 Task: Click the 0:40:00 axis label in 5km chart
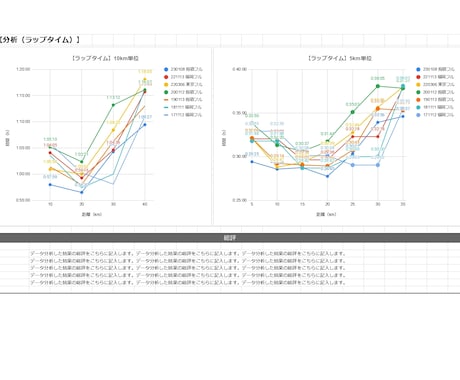240,69
